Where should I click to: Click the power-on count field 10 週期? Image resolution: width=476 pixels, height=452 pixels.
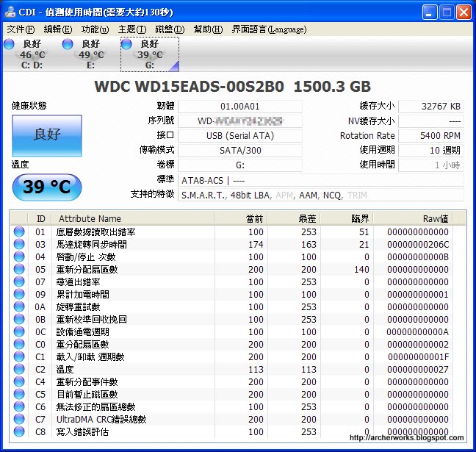(431, 151)
